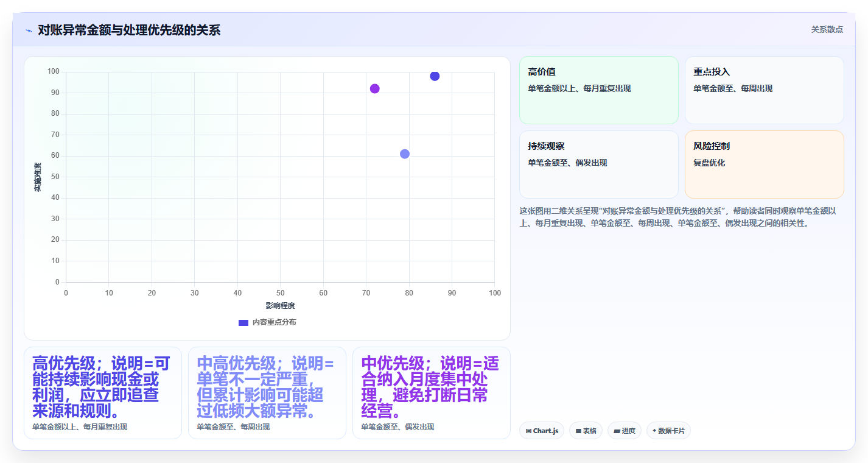The height and width of the screenshot is (463, 868).
Task: Select the 中高优先级 description card
Action: click(267, 393)
